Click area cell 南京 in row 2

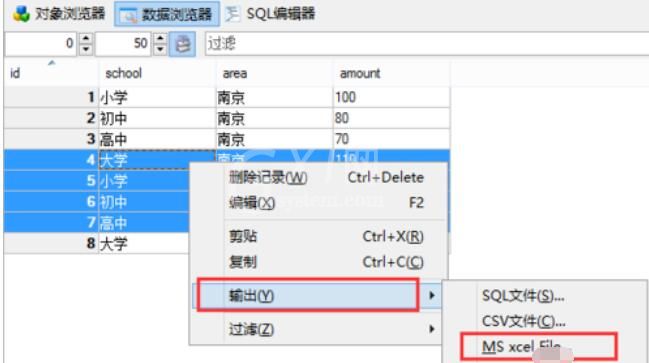coord(274,118)
